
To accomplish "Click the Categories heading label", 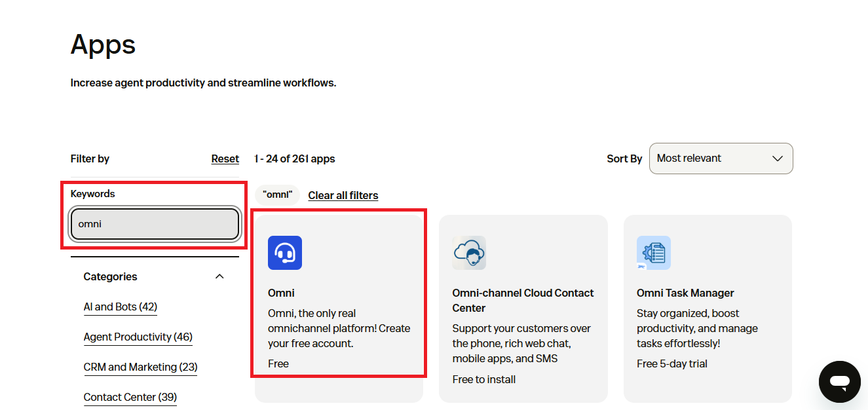I will tap(110, 276).
